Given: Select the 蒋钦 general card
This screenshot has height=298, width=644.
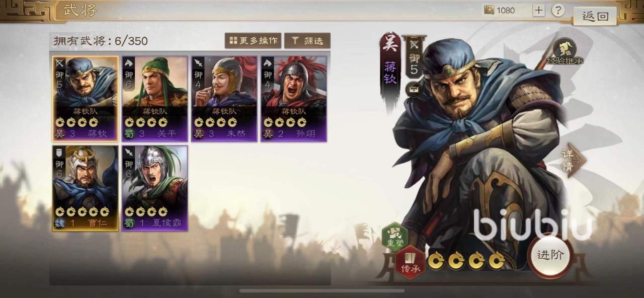Looking at the screenshot, I should (x=86, y=99).
